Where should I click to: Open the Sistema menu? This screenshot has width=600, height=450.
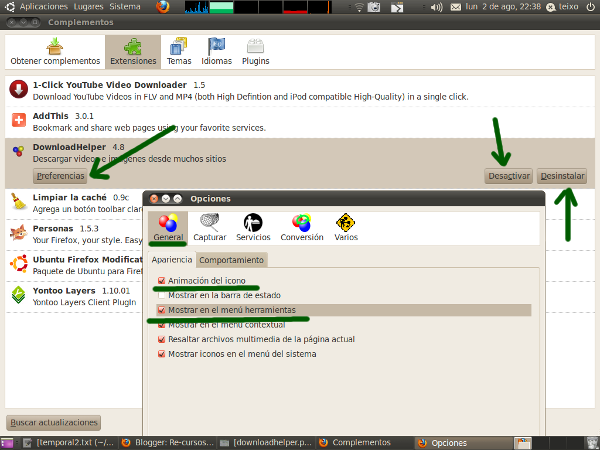(x=125, y=7)
